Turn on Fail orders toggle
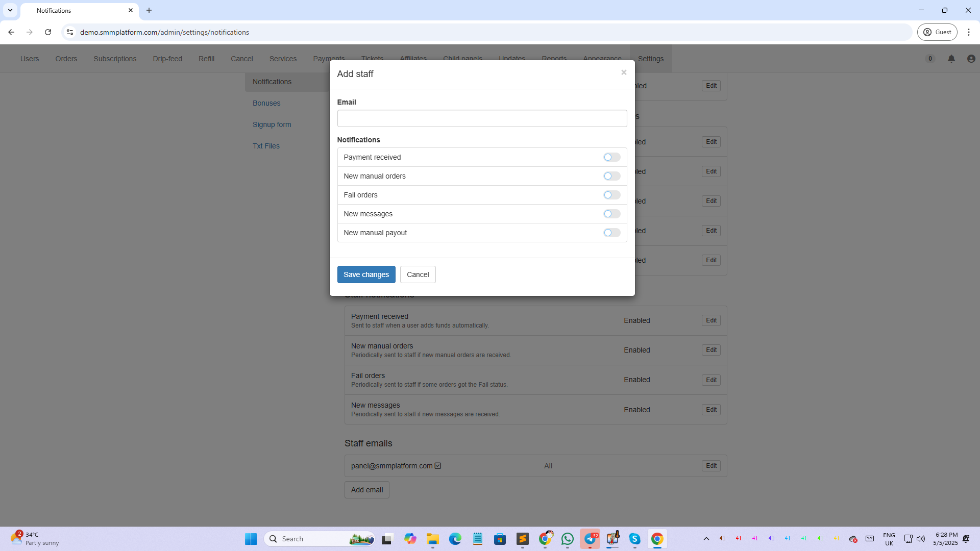 [611, 195]
